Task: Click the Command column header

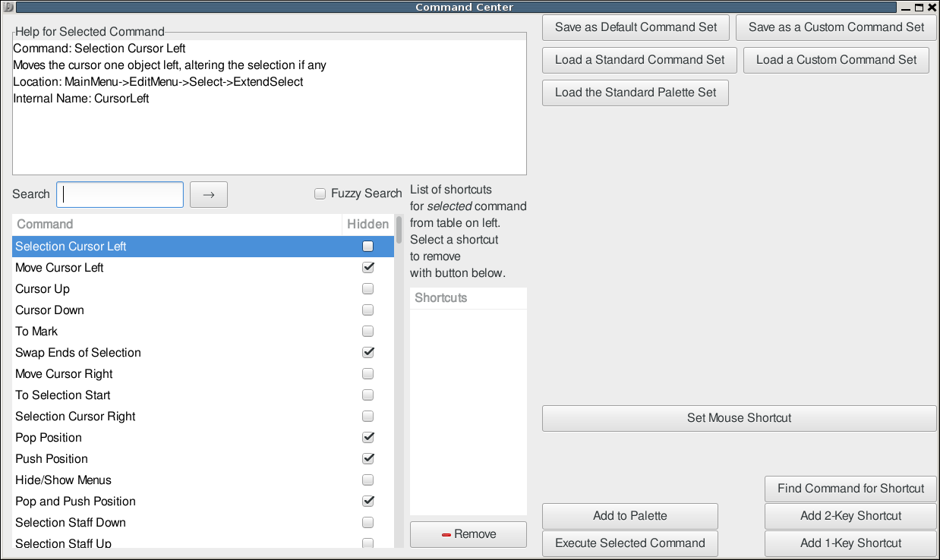Action: 176,224
